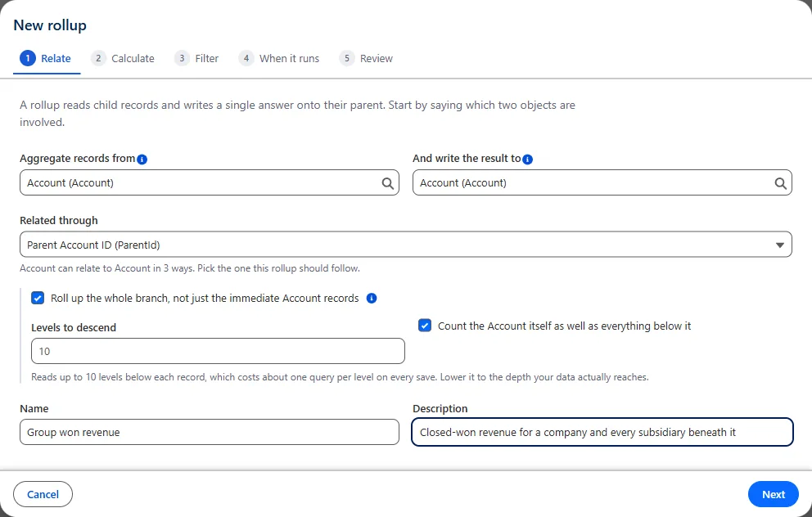This screenshot has width=812, height=517.
Task: Click the New rollup heading
Action: click(50, 25)
